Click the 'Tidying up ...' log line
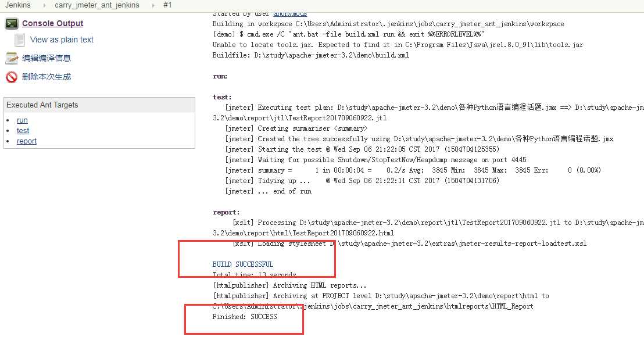644x340 pixels. point(362,181)
